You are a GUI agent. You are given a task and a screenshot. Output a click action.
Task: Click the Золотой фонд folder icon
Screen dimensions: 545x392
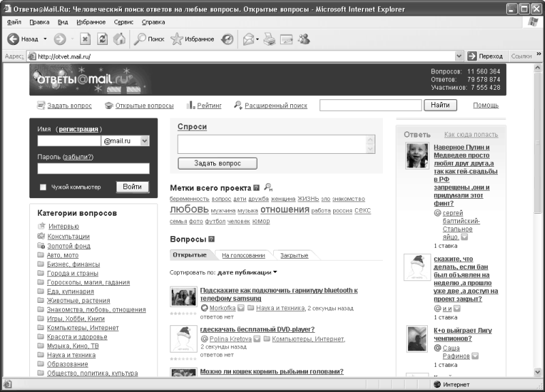41,246
